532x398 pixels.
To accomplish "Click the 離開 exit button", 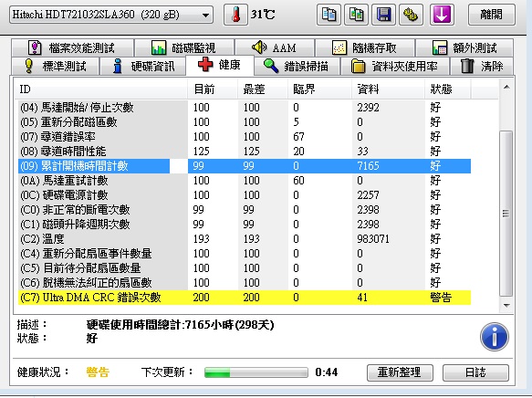I will pyautogui.click(x=492, y=15).
